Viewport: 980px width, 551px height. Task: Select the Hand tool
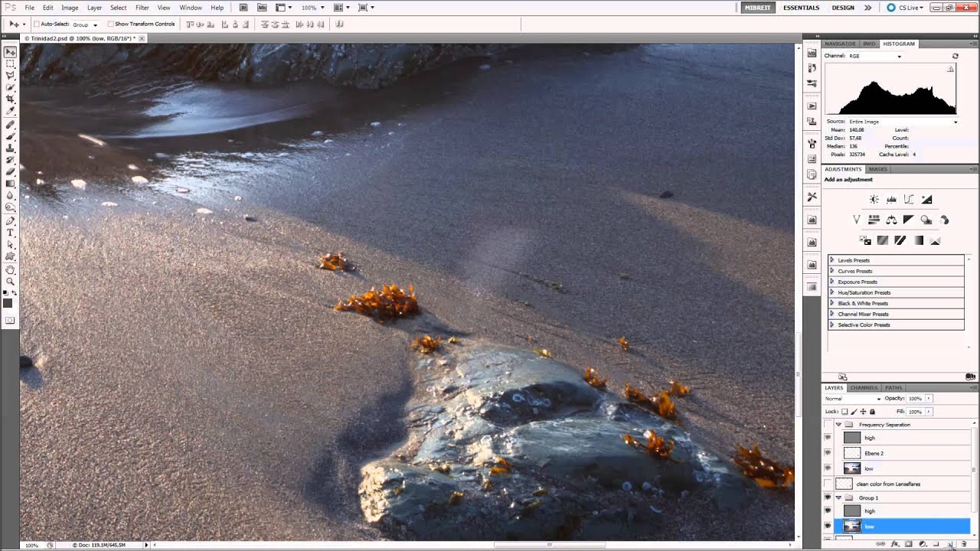pos(11,269)
